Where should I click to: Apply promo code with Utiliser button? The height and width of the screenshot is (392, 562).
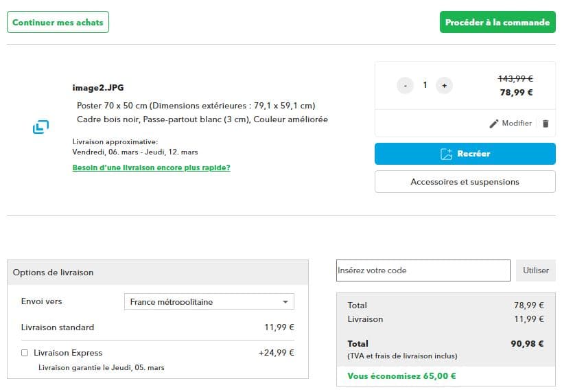coord(535,270)
